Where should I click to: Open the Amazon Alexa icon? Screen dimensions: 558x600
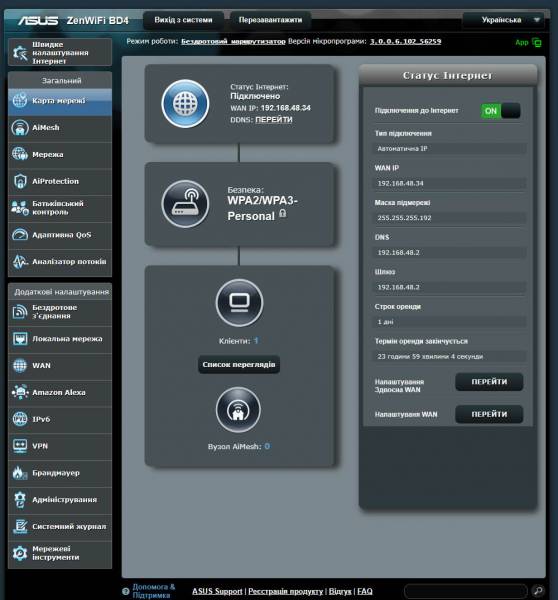click(x=20, y=393)
